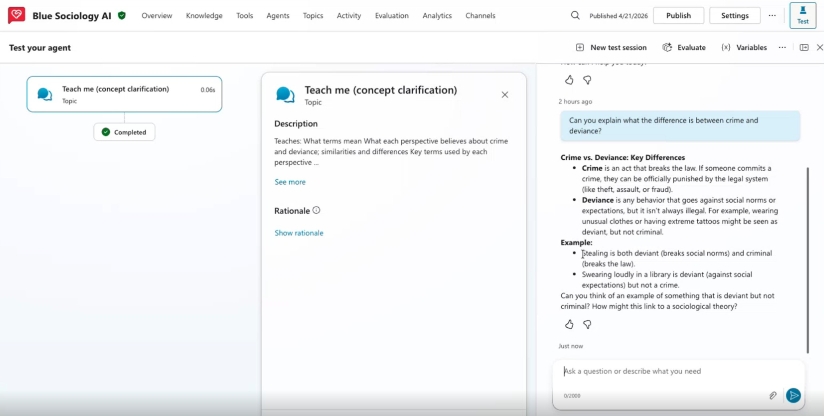Go to the Channels tab
This screenshot has height=416, width=824.
pos(480,16)
